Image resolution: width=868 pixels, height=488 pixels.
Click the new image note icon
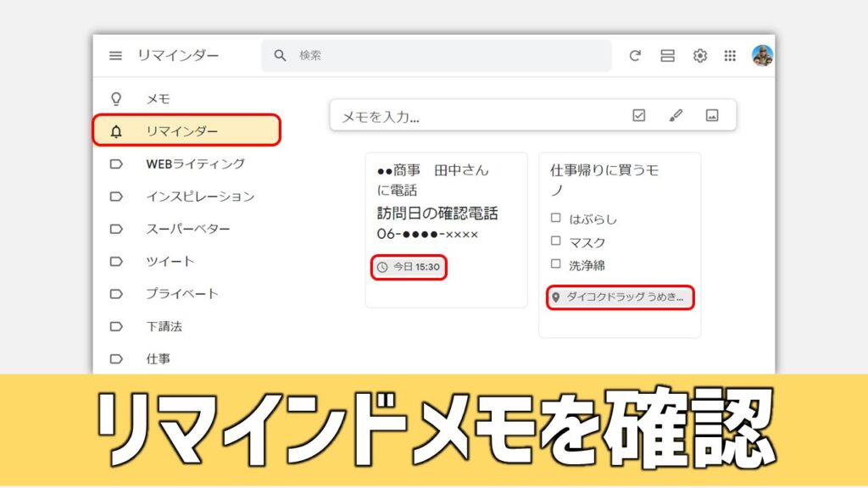pyautogui.click(x=712, y=115)
